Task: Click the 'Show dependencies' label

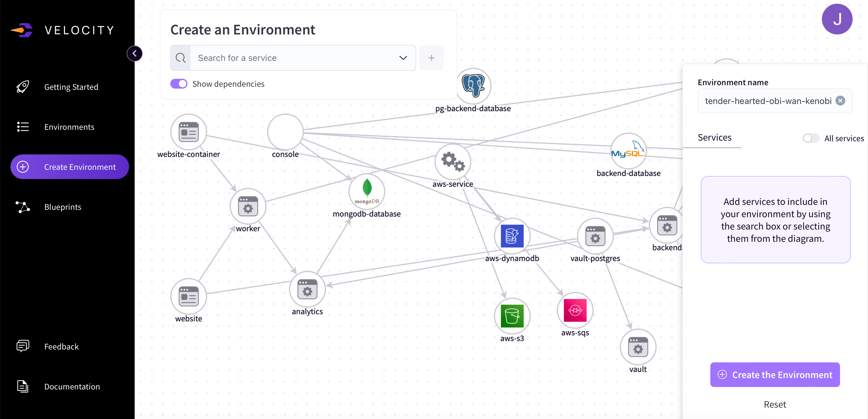Action: pos(228,84)
